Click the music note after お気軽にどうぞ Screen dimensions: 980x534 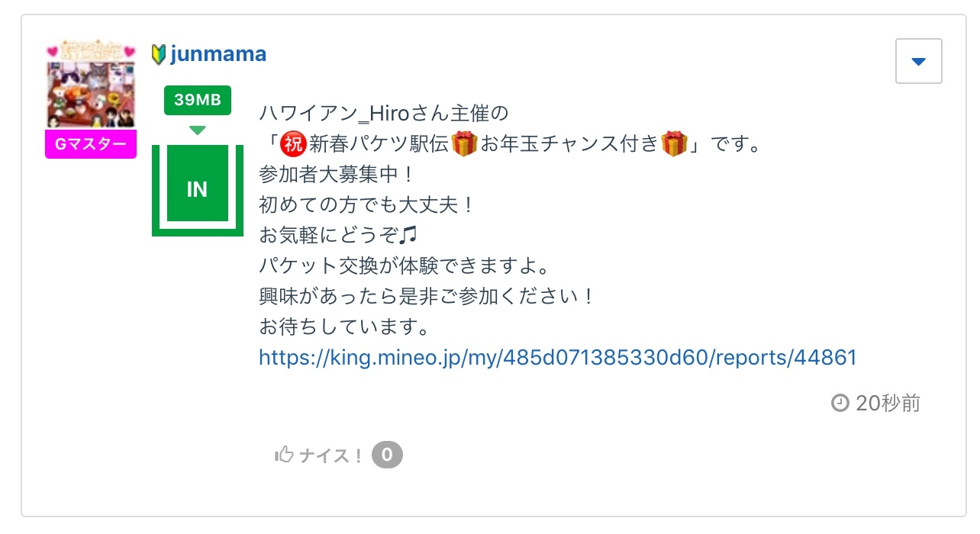(408, 235)
